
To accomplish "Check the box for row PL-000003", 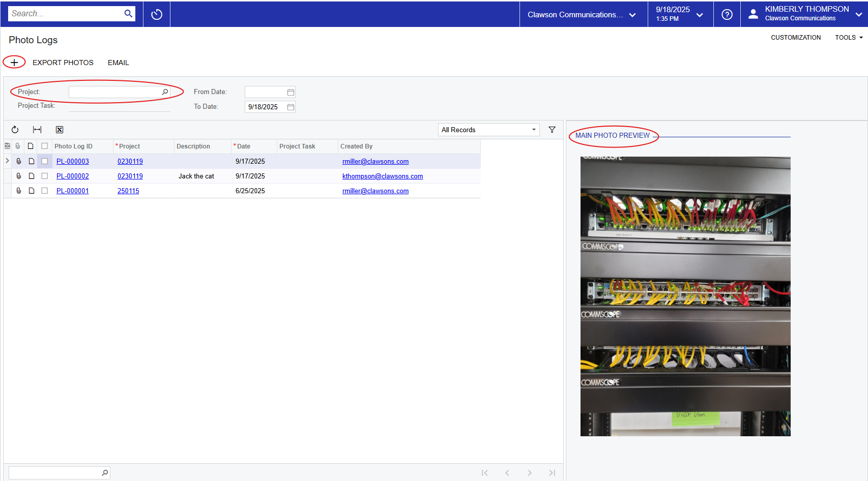I will 45,161.
